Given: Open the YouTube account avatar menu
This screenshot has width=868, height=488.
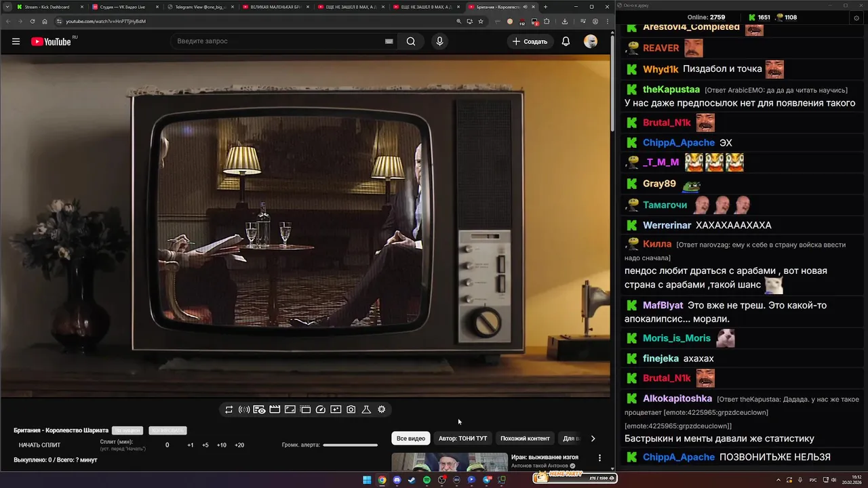Looking at the screenshot, I should click(x=591, y=41).
